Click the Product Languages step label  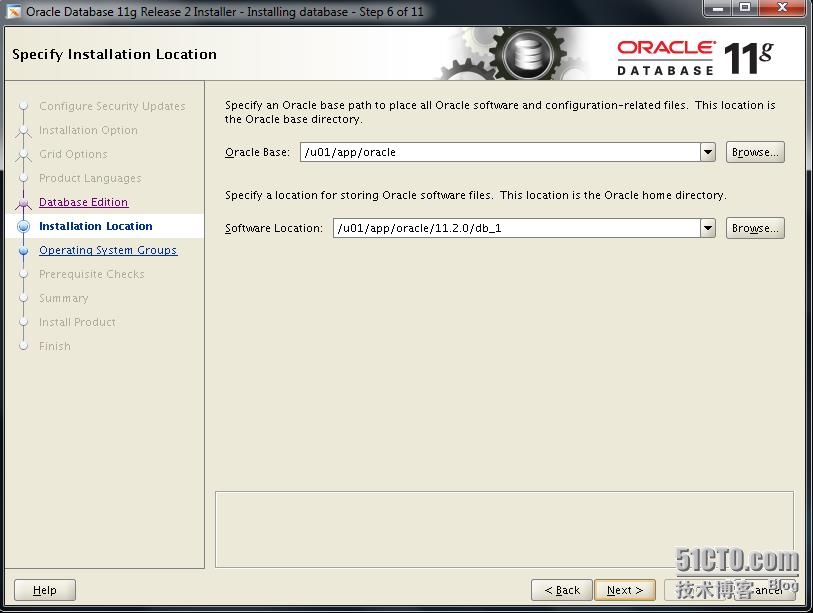click(x=90, y=178)
